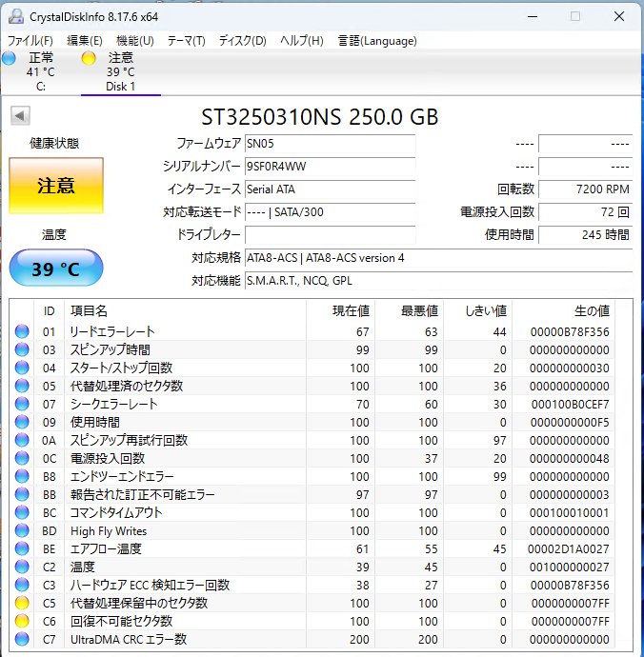Open the ファイル(F) menu
The height and width of the screenshot is (657, 644).
click(x=30, y=41)
